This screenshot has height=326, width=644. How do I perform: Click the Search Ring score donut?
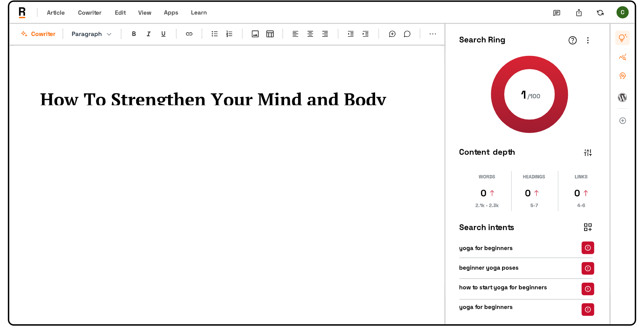point(529,94)
